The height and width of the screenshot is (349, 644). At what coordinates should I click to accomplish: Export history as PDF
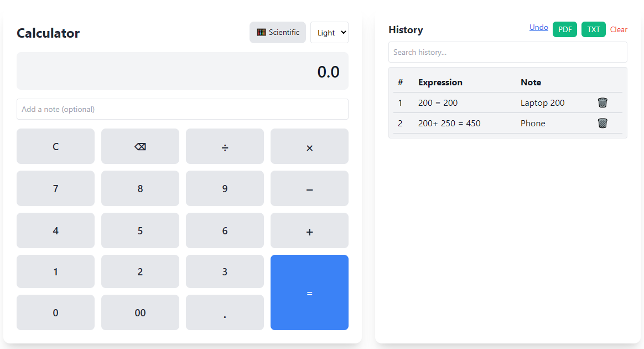click(x=565, y=29)
